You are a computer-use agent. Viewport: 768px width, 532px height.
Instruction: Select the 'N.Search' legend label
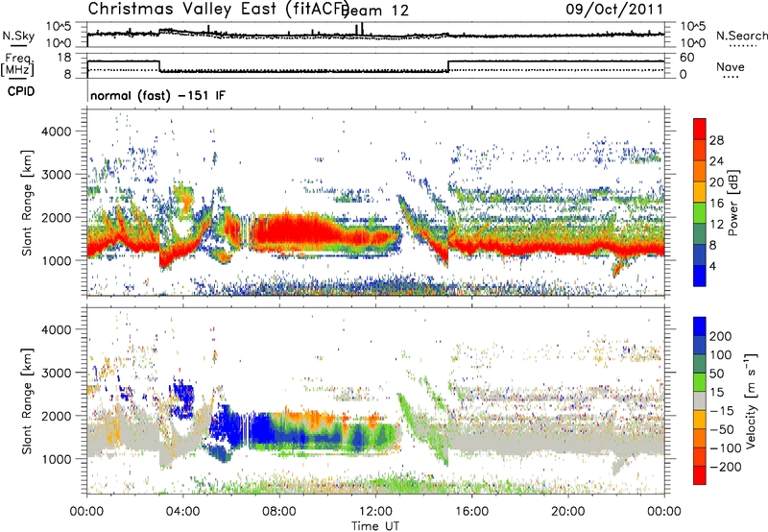click(x=742, y=36)
